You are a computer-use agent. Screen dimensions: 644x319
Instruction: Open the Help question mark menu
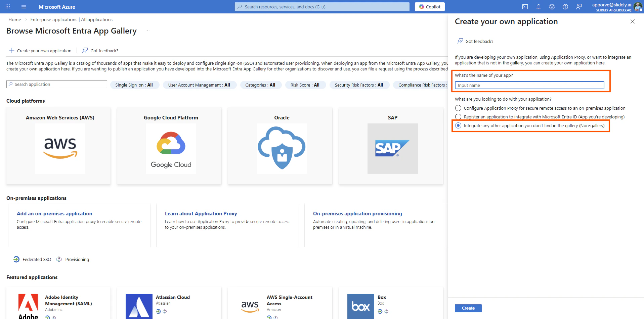(565, 7)
